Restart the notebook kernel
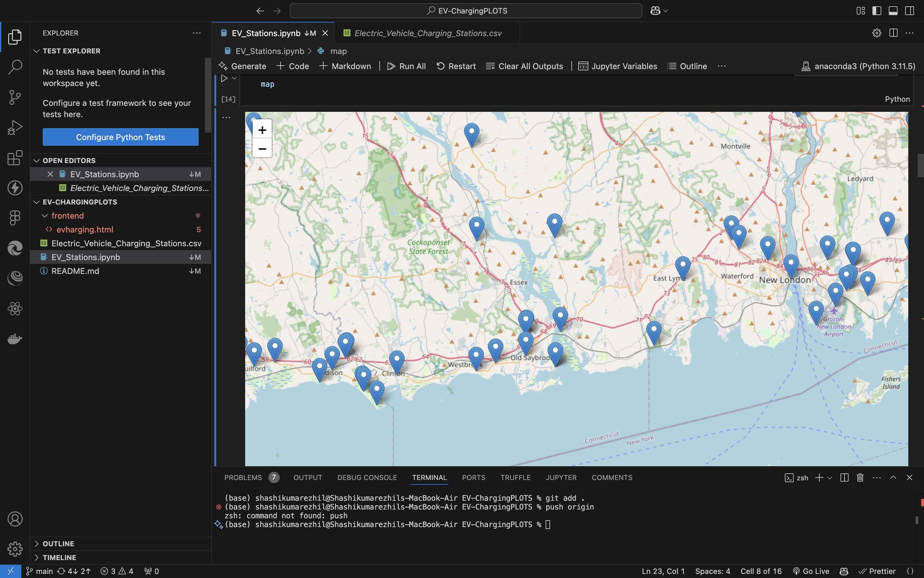 pos(456,66)
